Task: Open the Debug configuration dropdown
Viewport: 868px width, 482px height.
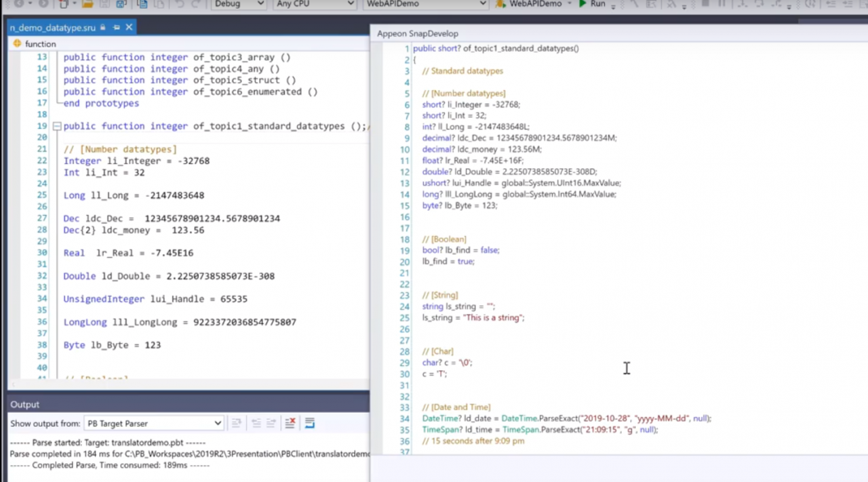Action: click(x=239, y=4)
